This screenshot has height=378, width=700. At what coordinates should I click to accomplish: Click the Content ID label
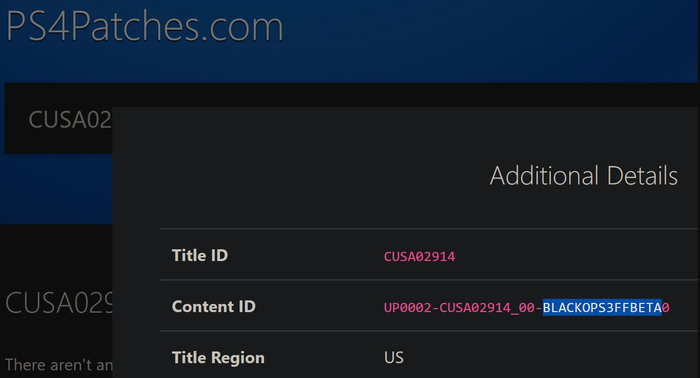point(213,307)
